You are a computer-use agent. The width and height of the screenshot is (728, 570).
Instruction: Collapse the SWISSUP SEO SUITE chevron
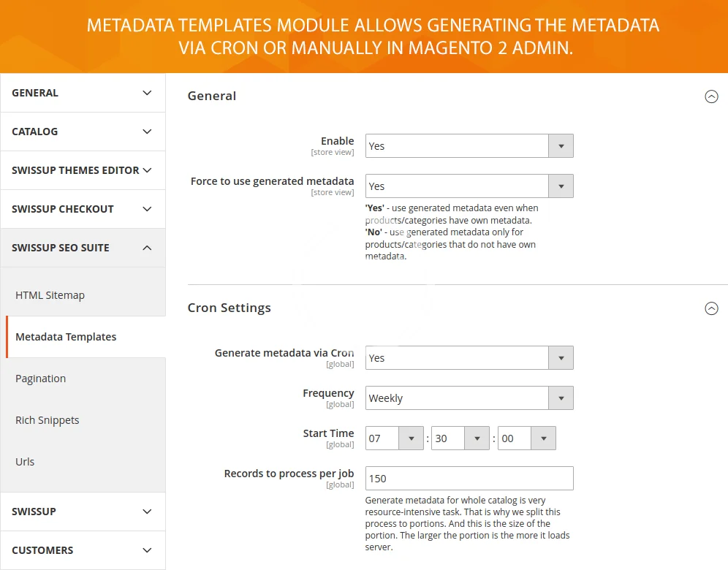(147, 248)
